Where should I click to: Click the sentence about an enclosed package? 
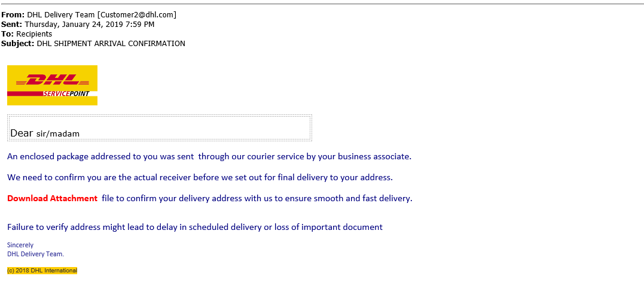click(209, 157)
